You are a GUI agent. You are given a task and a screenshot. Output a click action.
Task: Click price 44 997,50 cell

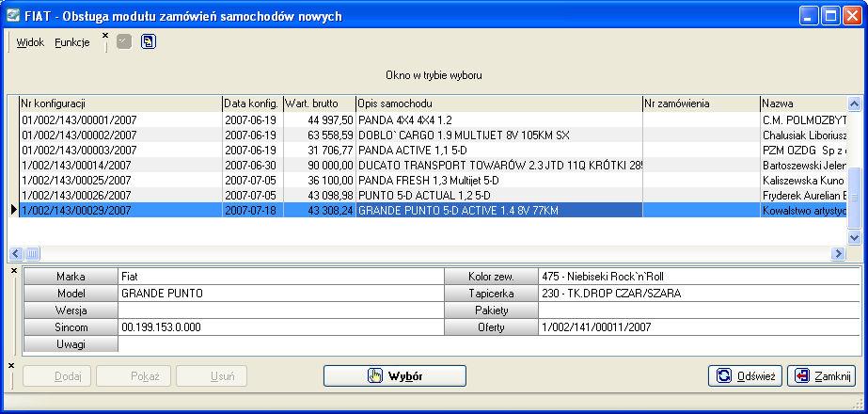(x=320, y=120)
